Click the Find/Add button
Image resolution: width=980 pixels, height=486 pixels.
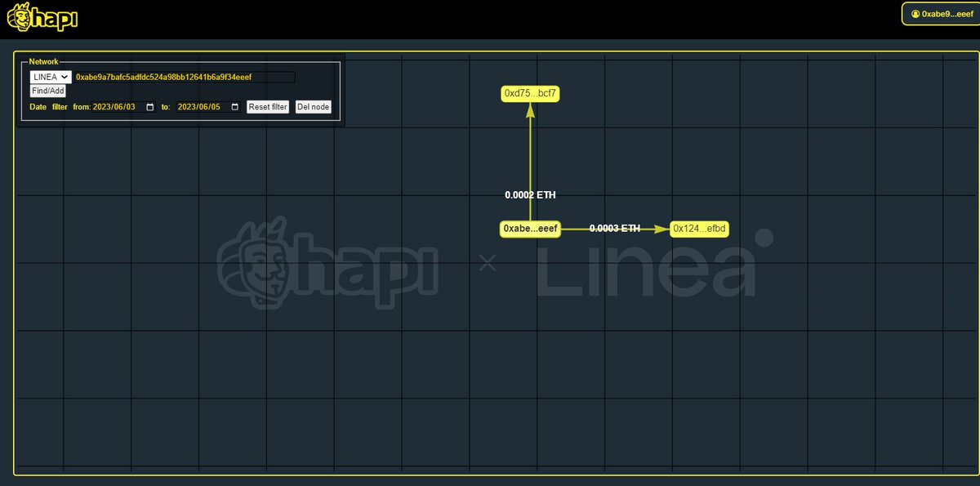coord(47,91)
